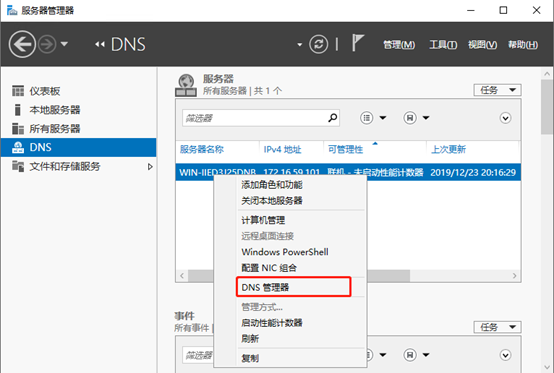This screenshot has width=554, height=373.
Task: Sort by 可管理性 column header
Action: [x=346, y=149]
